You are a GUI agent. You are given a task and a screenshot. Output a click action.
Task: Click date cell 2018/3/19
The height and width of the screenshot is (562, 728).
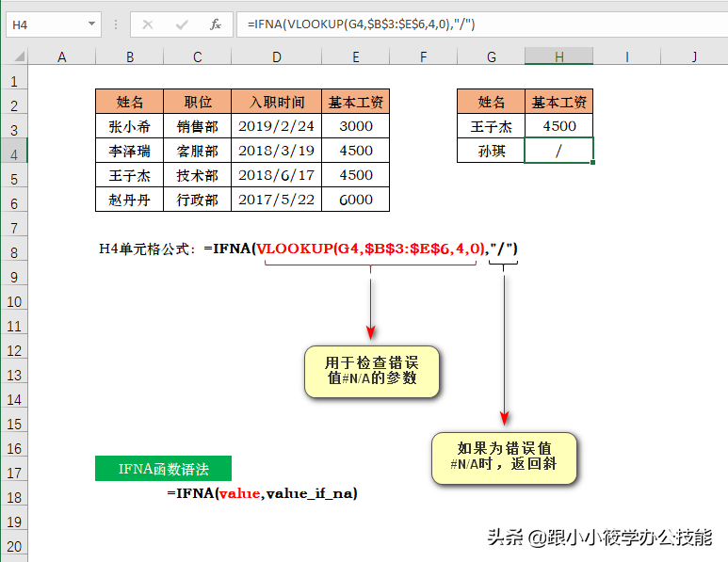point(276,151)
